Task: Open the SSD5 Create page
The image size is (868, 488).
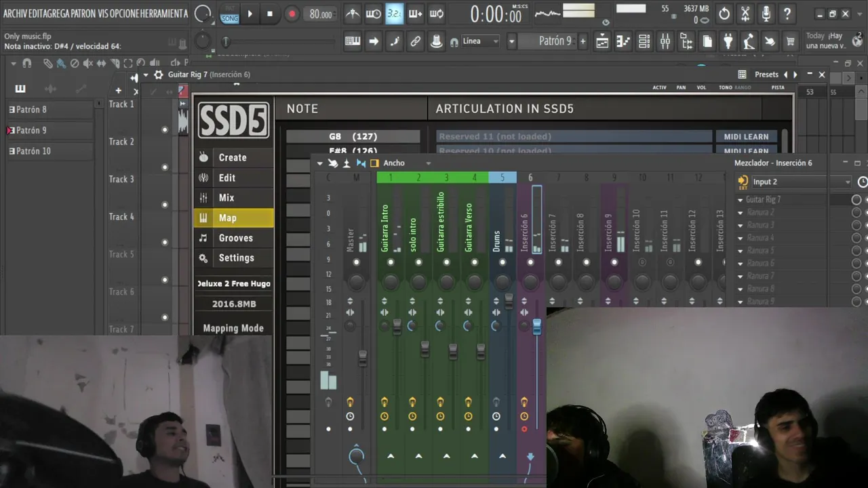Action: click(x=233, y=157)
